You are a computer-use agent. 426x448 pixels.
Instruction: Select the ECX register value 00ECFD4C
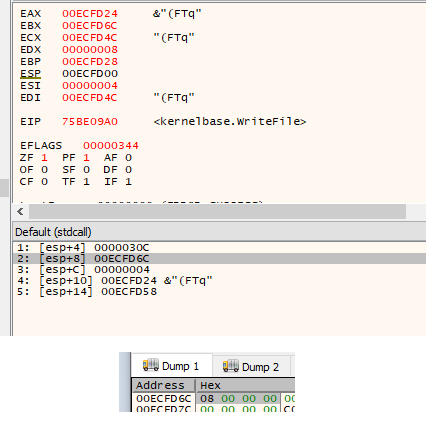[90, 38]
